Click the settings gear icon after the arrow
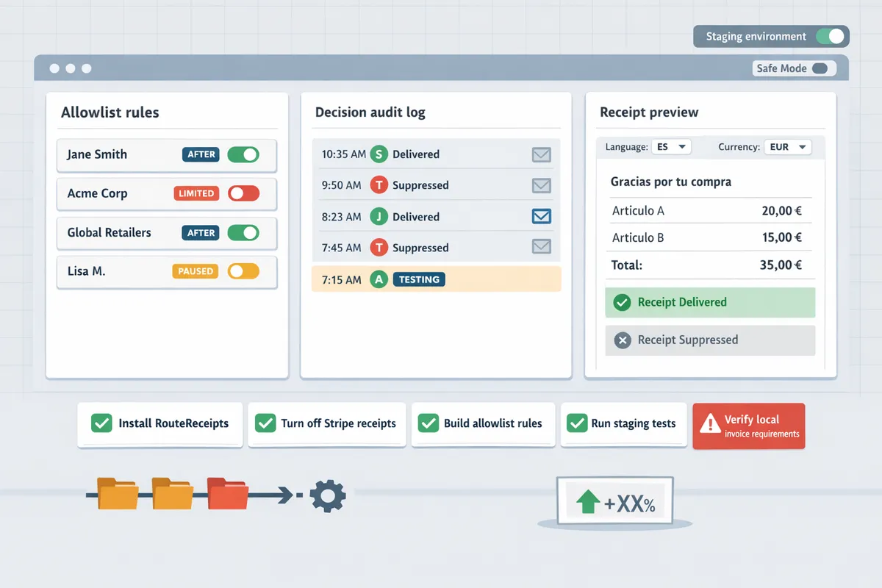The height and width of the screenshot is (588, 882). tap(328, 496)
